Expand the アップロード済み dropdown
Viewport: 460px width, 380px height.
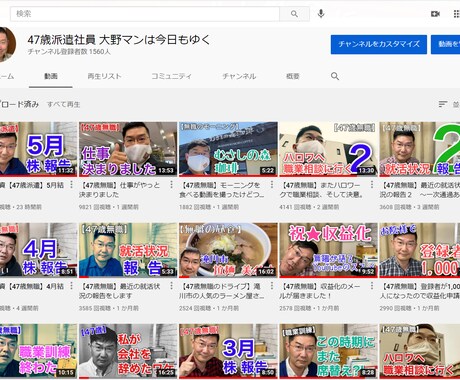pos(19,104)
